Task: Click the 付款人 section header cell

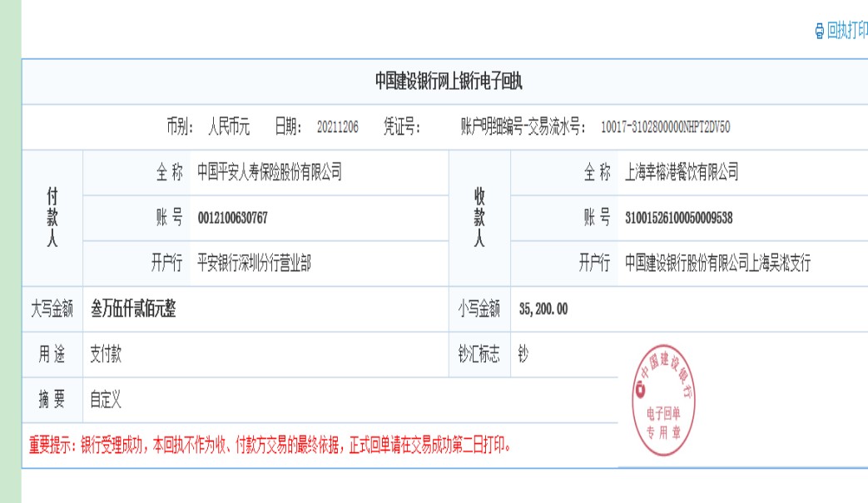Action: tap(52, 218)
